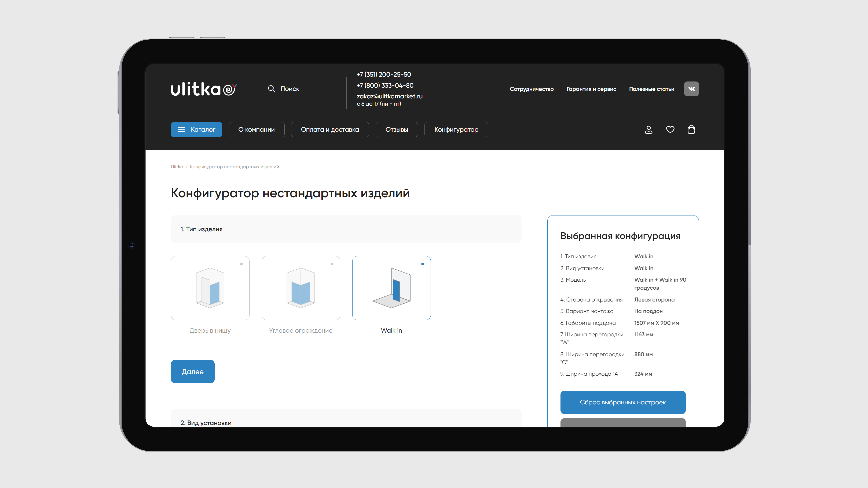Screen dimensions: 868x488
Task: Call the +7 (800) 333-04-80 phone number
Action: click(385, 85)
